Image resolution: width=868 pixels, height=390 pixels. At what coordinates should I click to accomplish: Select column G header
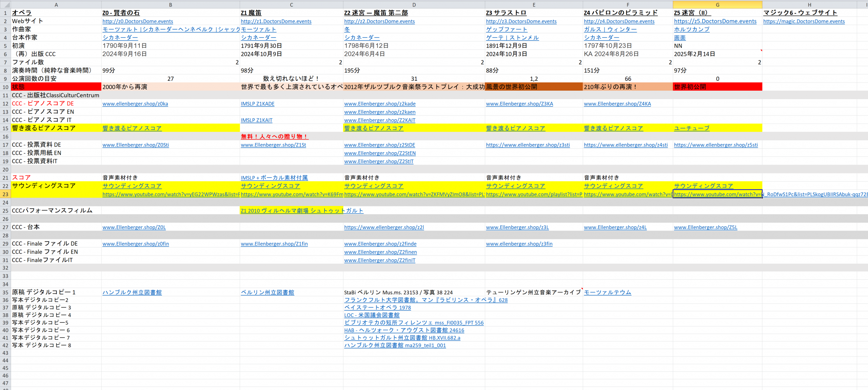717,4
